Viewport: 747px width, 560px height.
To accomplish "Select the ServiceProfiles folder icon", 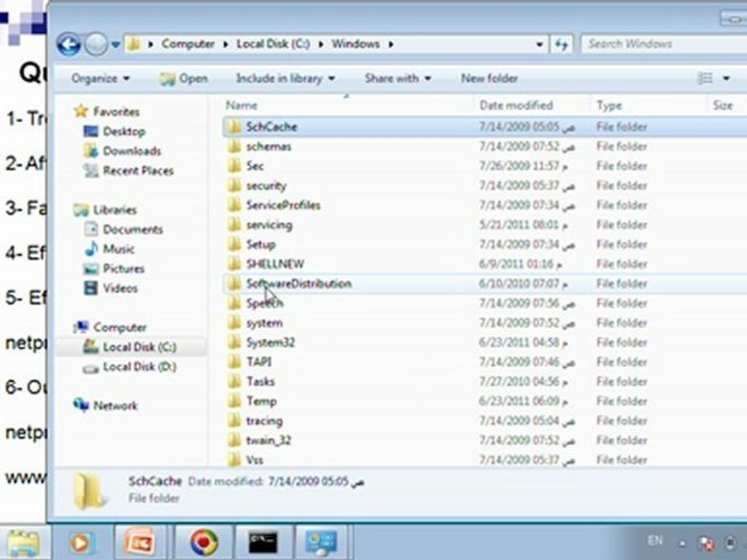I will pyautogui.click(x=234, y=205).
